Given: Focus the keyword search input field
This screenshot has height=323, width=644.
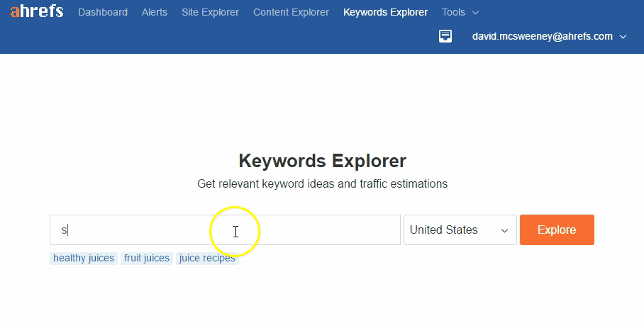Looking at the screenshot, I should (225, 229).
